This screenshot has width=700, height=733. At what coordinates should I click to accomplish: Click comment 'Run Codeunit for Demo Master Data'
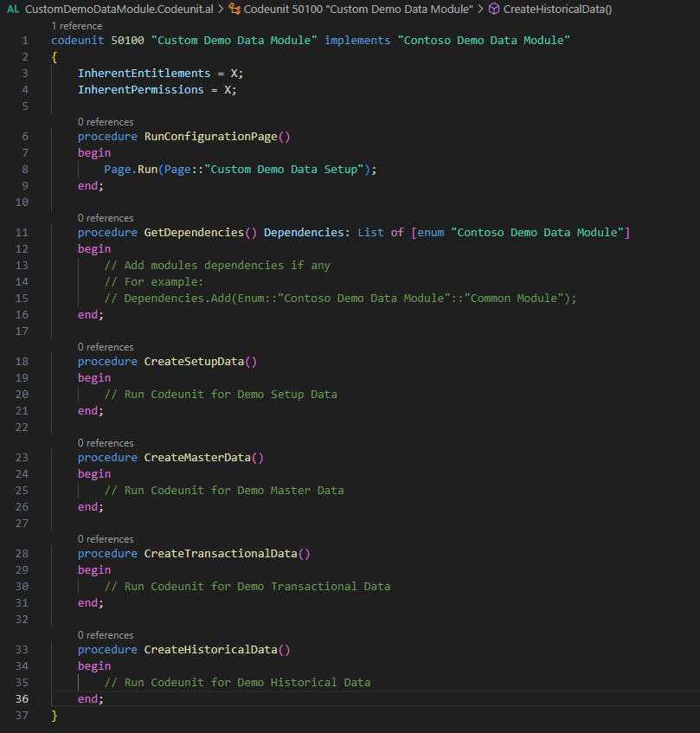click(x=224, y=491)
